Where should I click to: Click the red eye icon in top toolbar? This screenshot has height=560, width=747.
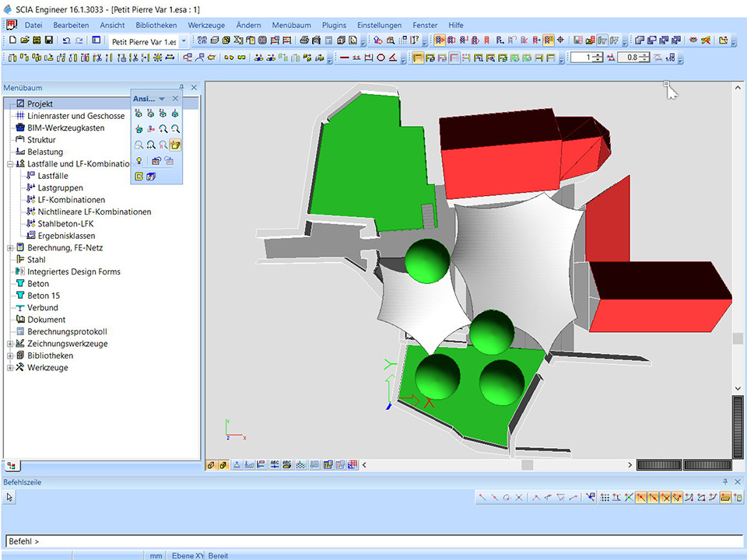click(x=693, y=40)
